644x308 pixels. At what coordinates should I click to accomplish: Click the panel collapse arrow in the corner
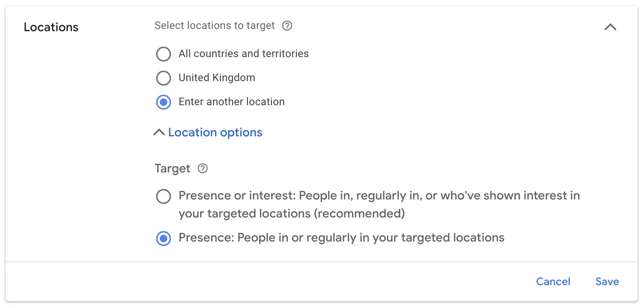(611, 27)
